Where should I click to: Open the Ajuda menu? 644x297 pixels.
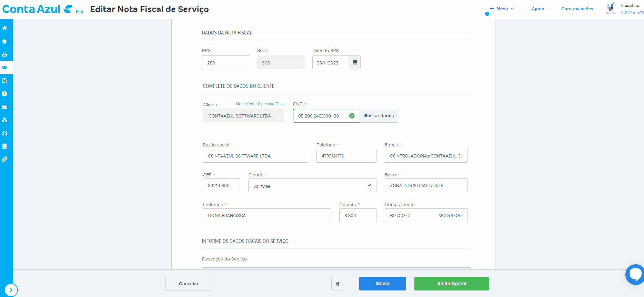pyautogui.click(x=538, y=9)
